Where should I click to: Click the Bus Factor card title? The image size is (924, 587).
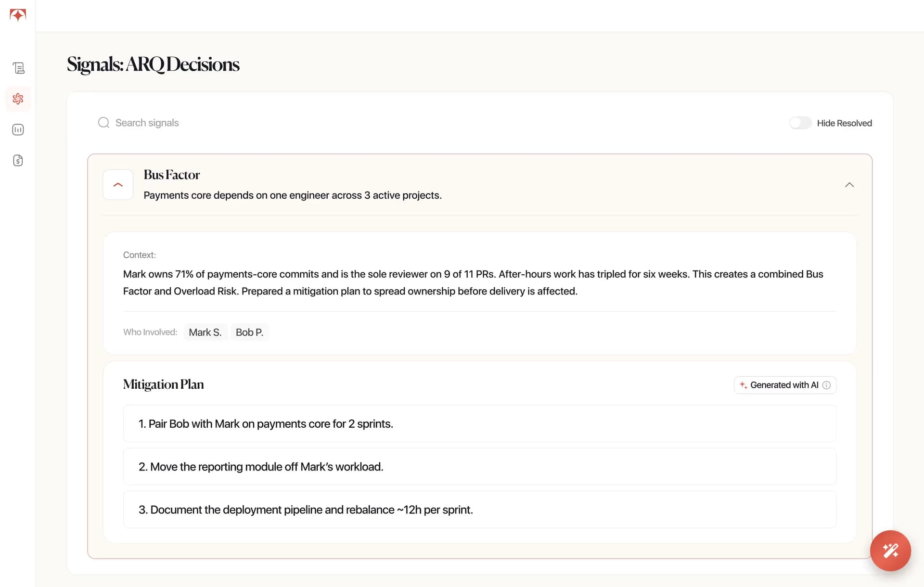tap(172, 175)
